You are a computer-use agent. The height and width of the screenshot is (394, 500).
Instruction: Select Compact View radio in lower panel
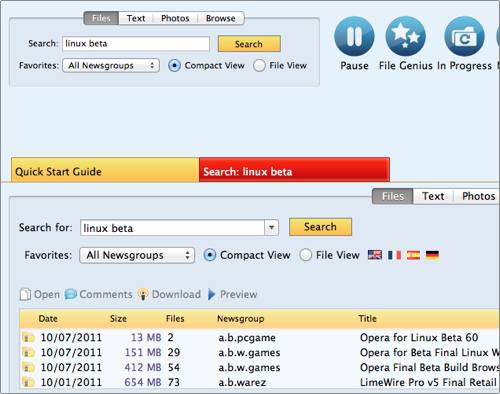tap(210, 255)
